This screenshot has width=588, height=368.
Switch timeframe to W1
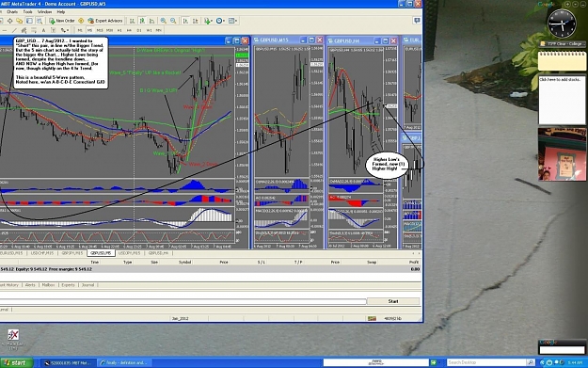point(149,30)
